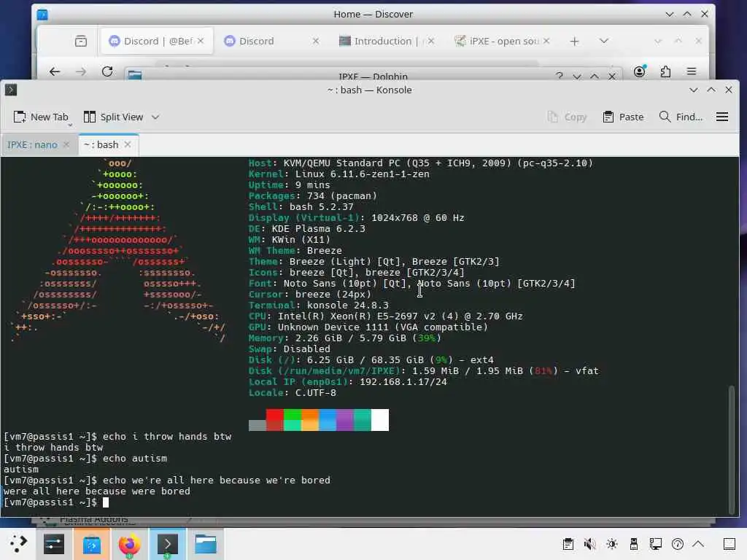Open the Konsole hamburger menu
The height and width of the screenshot is (560, 747).
click(x=722, y=117)
